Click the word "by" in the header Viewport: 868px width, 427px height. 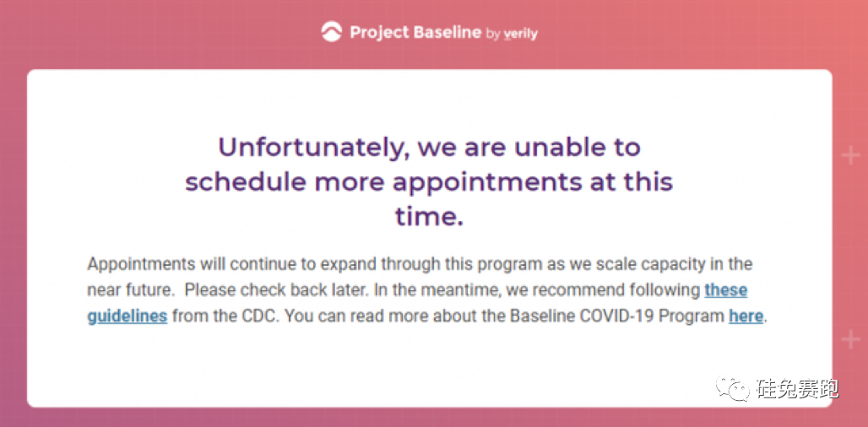pos(494,34)
